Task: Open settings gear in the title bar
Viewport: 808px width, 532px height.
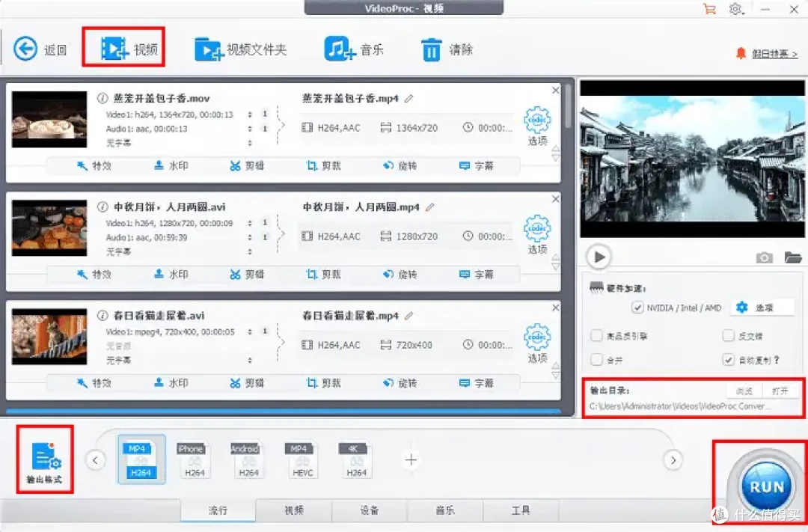Action: 736,9
